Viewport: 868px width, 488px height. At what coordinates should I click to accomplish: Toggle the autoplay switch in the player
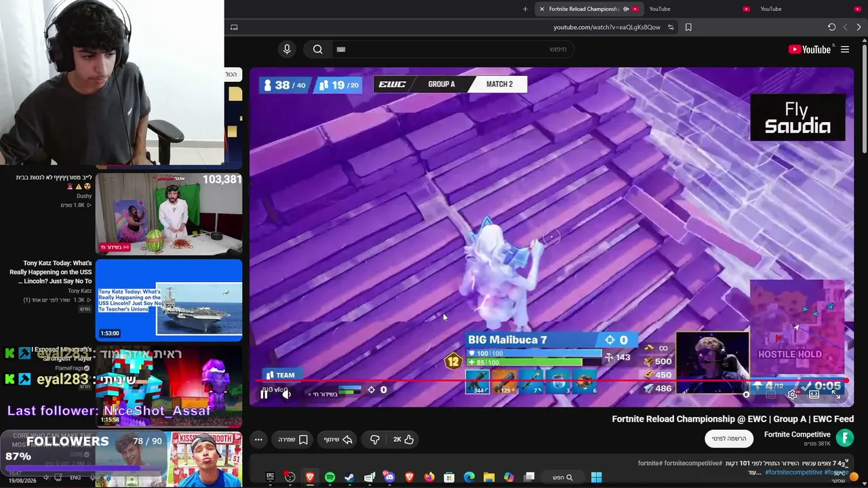click(x=747, y=394)
